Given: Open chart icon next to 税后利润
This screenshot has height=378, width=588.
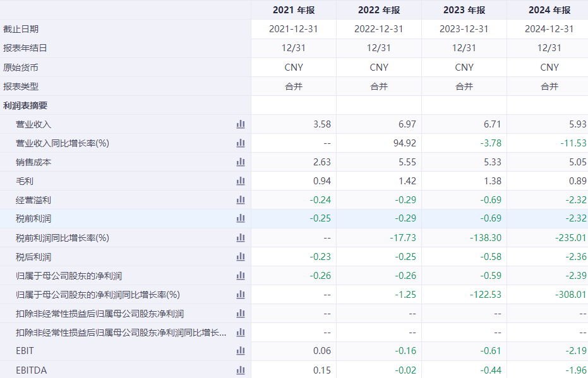Looking at the screenshot, I should coord(241,257).
